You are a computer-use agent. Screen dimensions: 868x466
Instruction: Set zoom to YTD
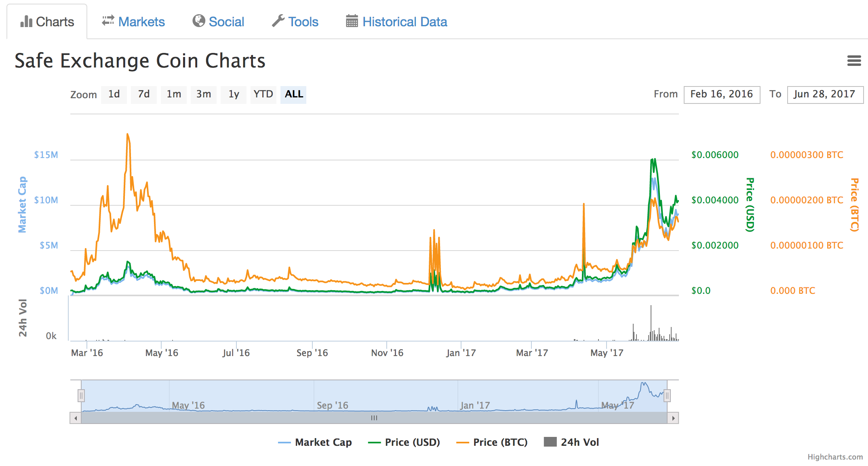(263, 95)
